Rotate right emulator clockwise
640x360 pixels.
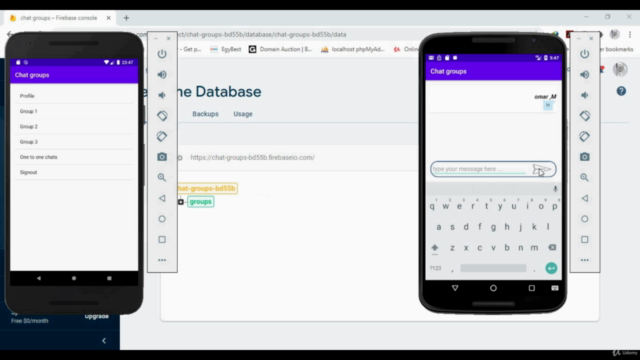(x=584, y=136)
